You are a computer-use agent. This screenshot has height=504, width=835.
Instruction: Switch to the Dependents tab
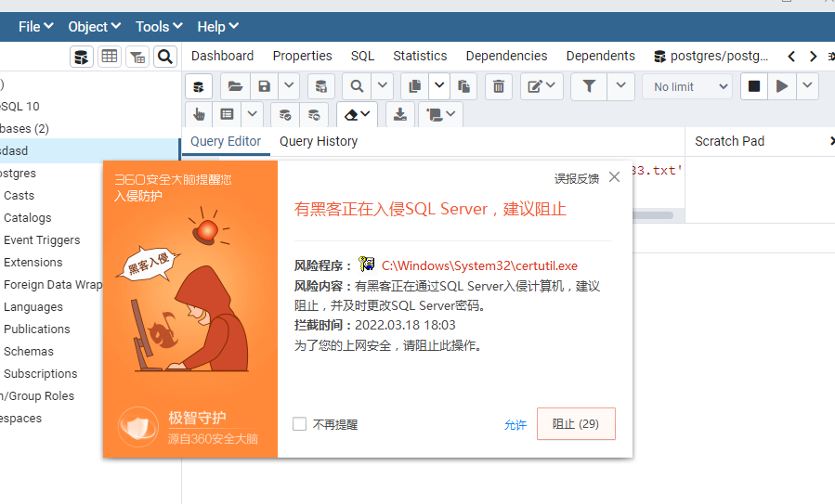(x=600, y=56)
